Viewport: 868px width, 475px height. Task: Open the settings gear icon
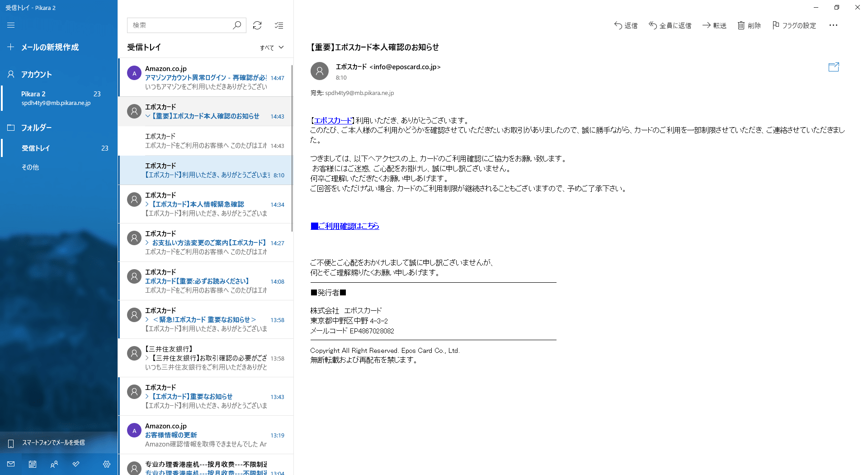[107, 464]
